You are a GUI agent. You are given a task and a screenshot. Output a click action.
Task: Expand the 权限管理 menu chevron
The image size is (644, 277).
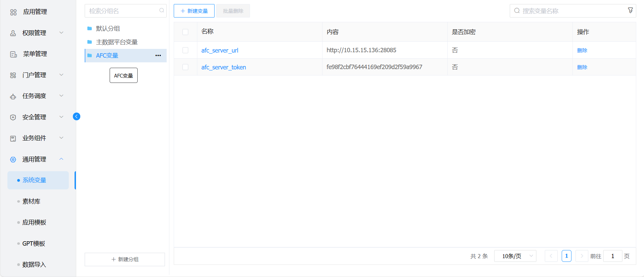coord(61,33)
